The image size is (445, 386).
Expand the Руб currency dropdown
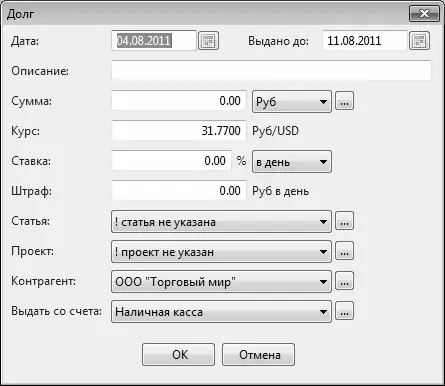pos(292,101)
